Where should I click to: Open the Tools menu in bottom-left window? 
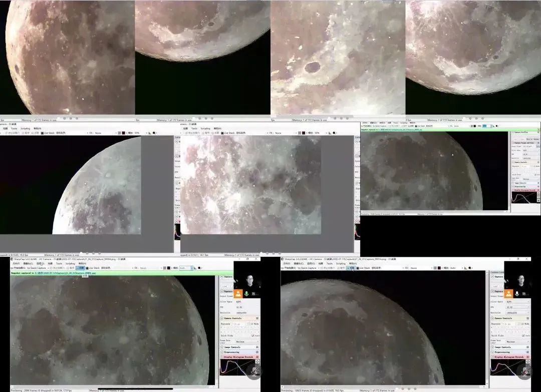point(59,263)
